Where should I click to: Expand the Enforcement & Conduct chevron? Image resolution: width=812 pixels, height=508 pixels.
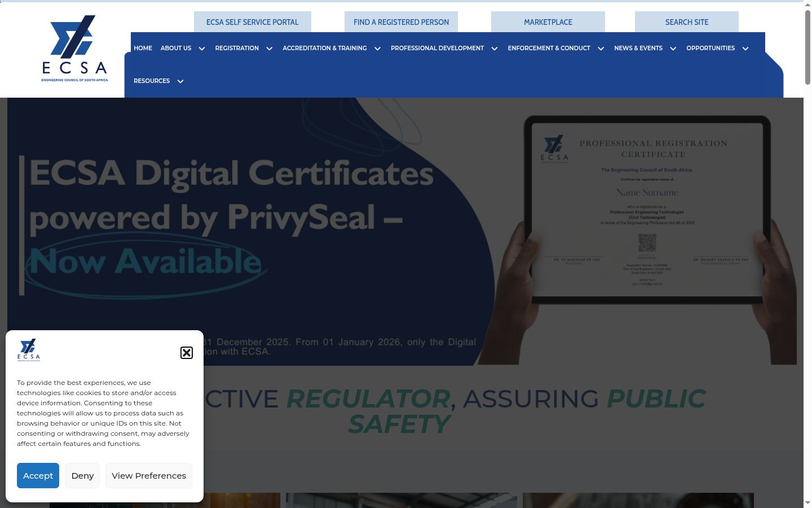pos(601,49)
